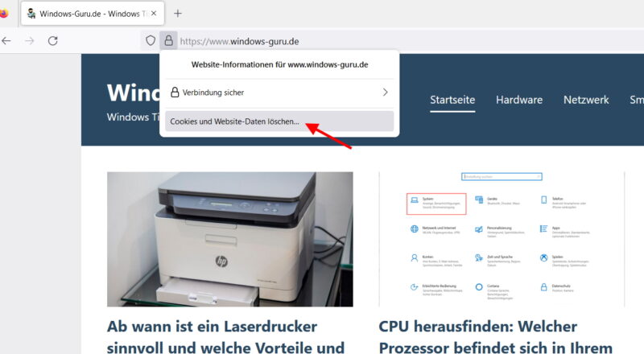Open Ab wann ist ein Laserdrucker article
This screenshot has width=644, height=354.
225,337
